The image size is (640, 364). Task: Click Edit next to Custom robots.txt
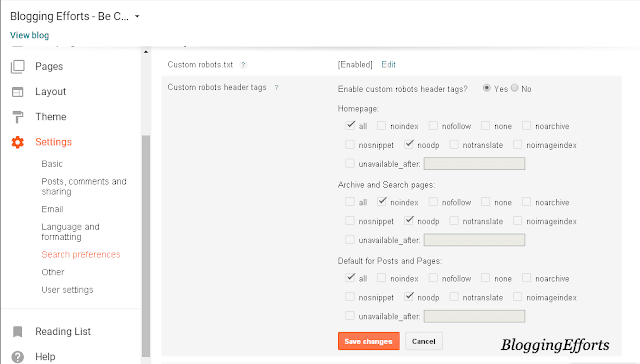[388, 64]
